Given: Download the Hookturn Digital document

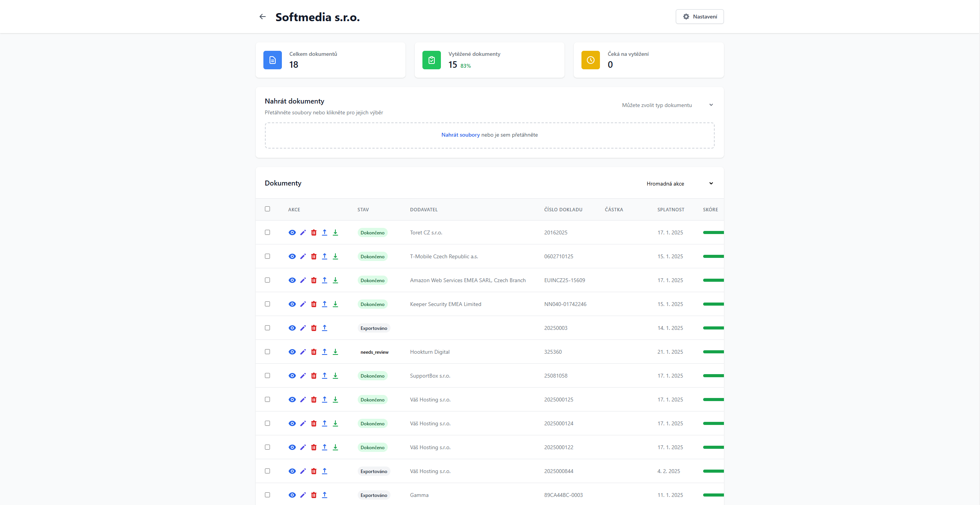Looking at the screenshot, I should click(x=335, y=352).
